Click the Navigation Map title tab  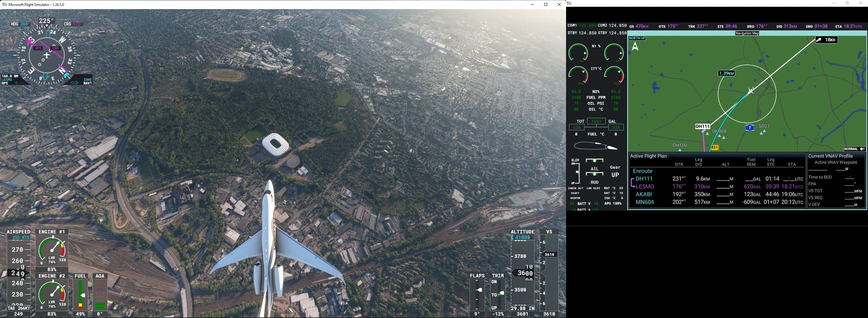(747, 33)
